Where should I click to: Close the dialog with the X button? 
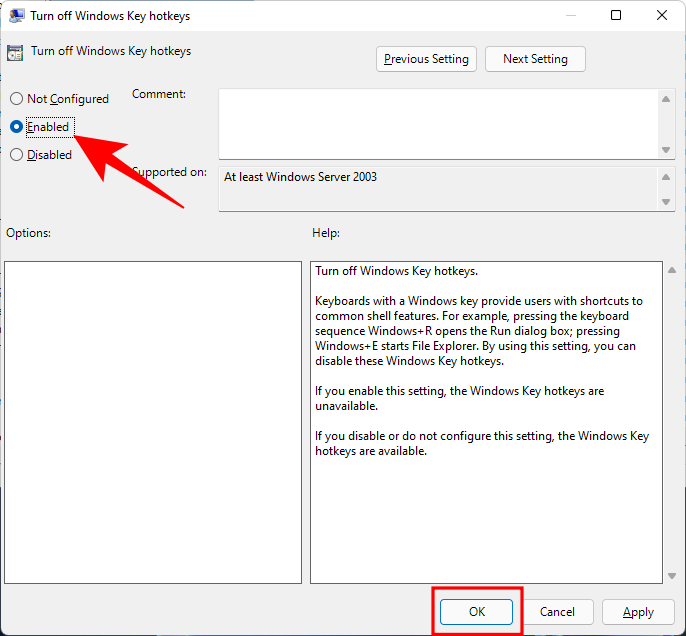pos(662,16)
